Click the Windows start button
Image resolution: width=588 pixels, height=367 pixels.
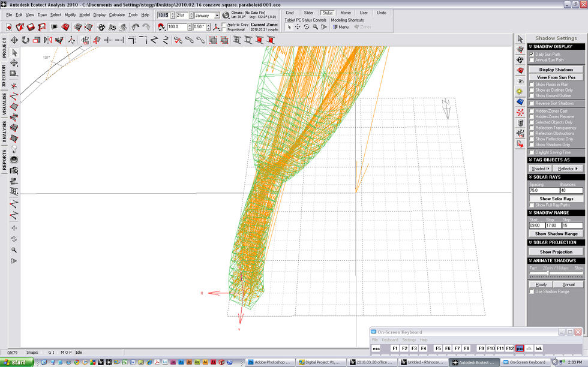17,362
